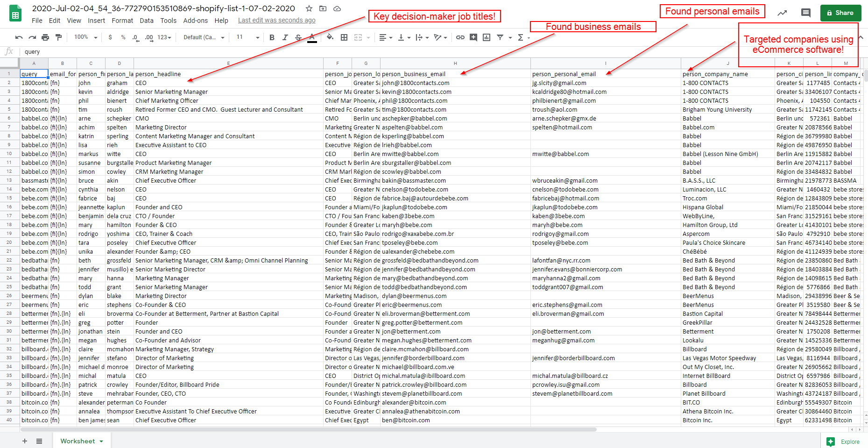
Task: Rename the document title
Action: [163, 8]
